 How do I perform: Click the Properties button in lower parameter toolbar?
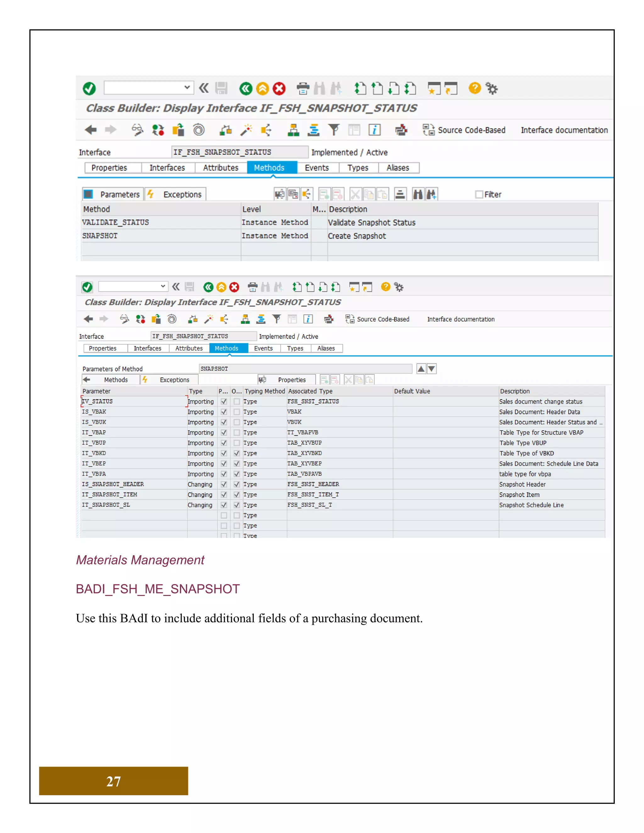coord(286,379)
